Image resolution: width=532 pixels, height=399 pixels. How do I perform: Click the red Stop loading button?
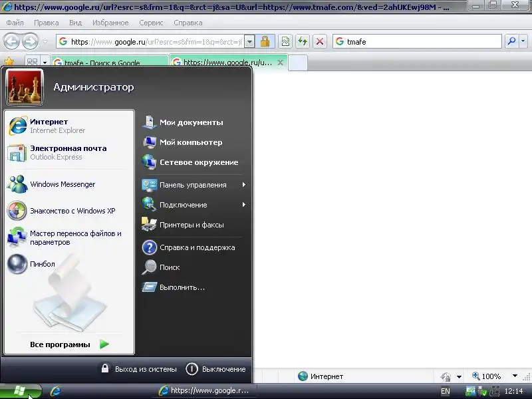click(x=320, y=42)
